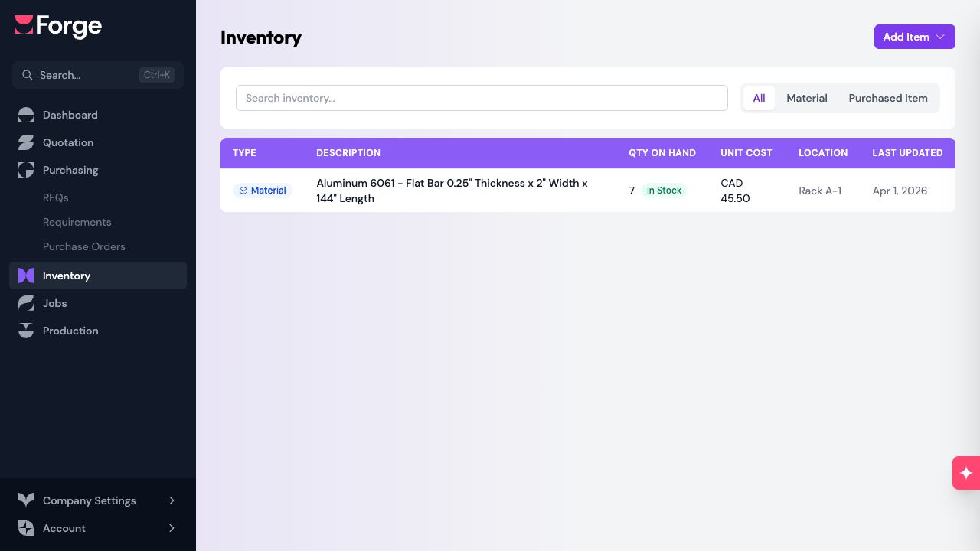The width and height of the screenshot is (980, 551).
Task: Click the magnifying glass search icon
Action: coord(28,75)
